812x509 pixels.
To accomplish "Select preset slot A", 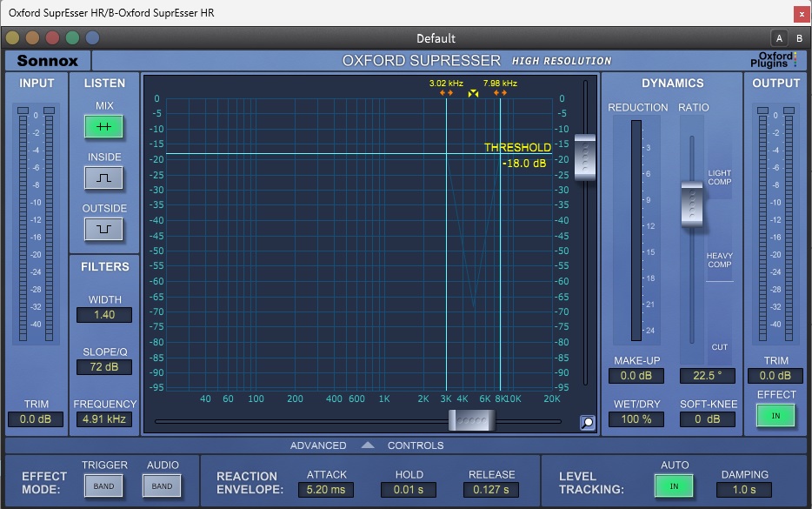I will [779, 38].
